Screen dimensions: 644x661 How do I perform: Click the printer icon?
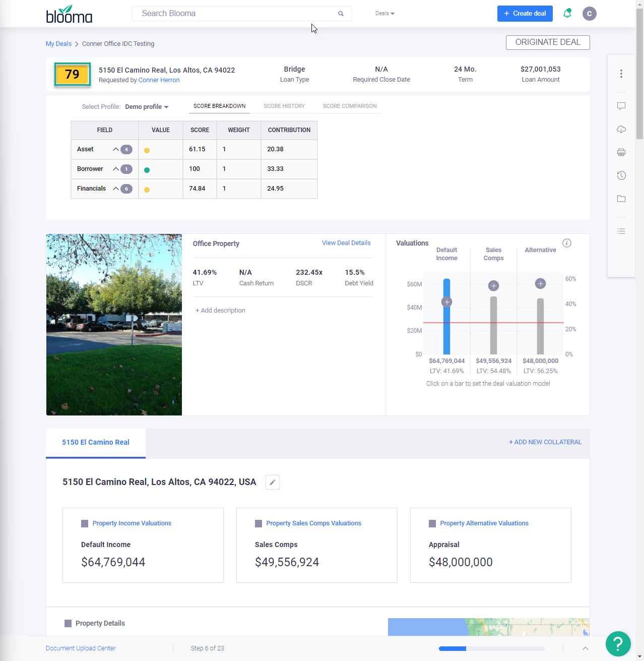[x=621, y=152]
